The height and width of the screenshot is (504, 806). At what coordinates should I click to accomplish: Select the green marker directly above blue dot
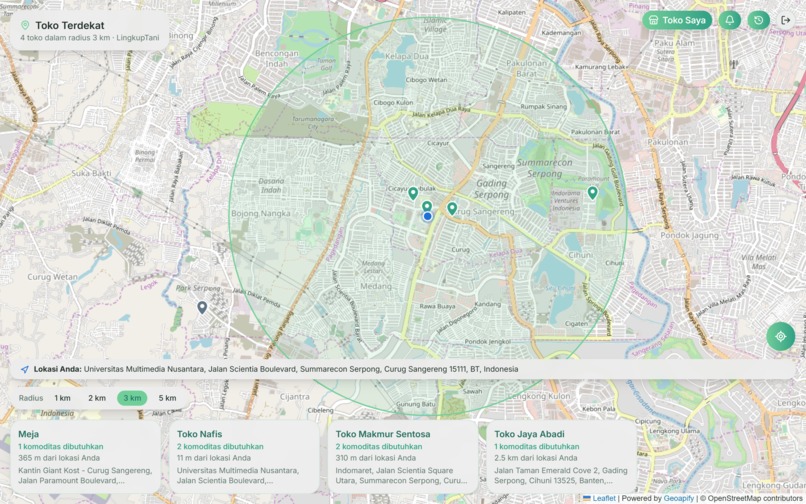(427, 206)
